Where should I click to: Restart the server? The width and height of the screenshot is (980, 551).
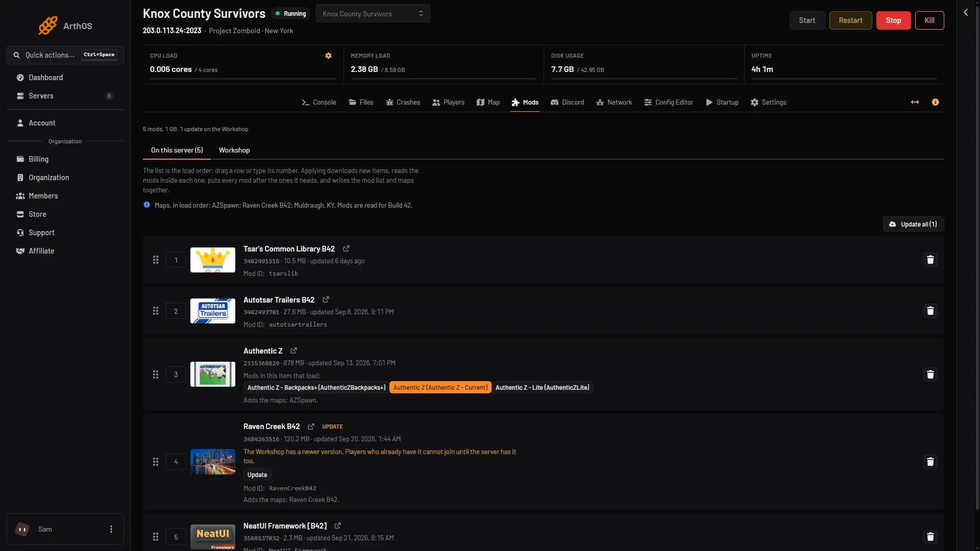click(x=850, y=20)
